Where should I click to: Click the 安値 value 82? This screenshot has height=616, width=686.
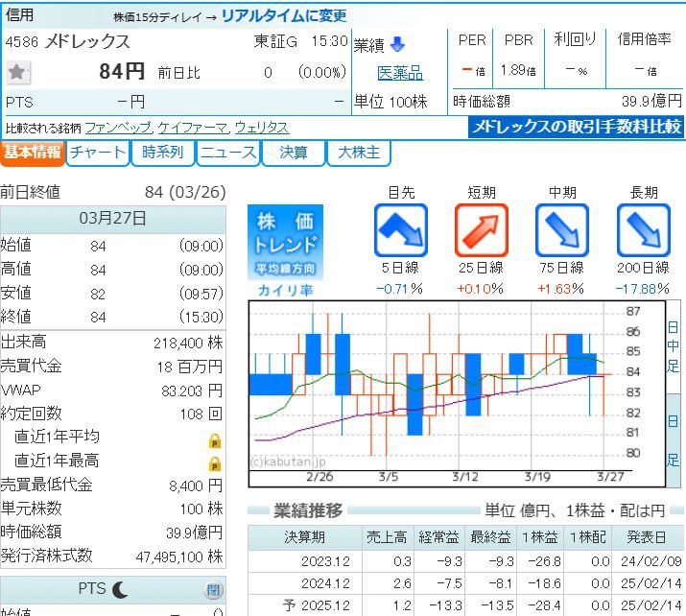[98, 294]
